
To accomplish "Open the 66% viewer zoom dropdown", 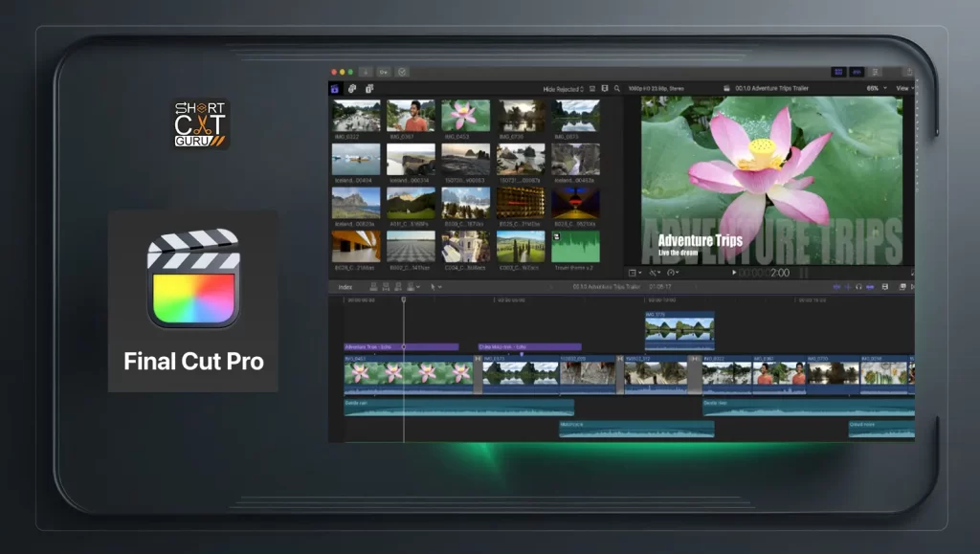I will (x=877, y=89).
